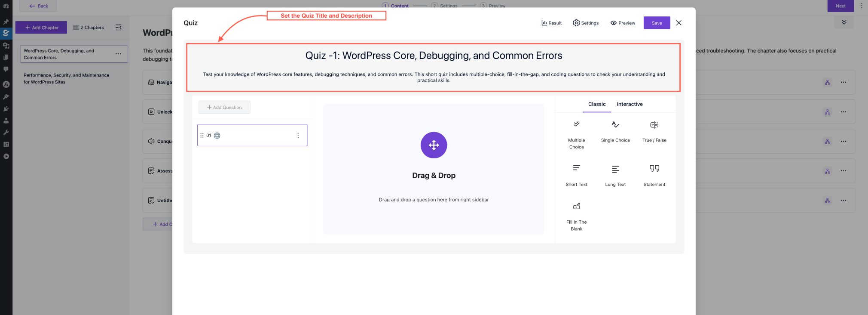Open options for the Navigating lesson row
This screenshot has height=315, width=868.
844,82
